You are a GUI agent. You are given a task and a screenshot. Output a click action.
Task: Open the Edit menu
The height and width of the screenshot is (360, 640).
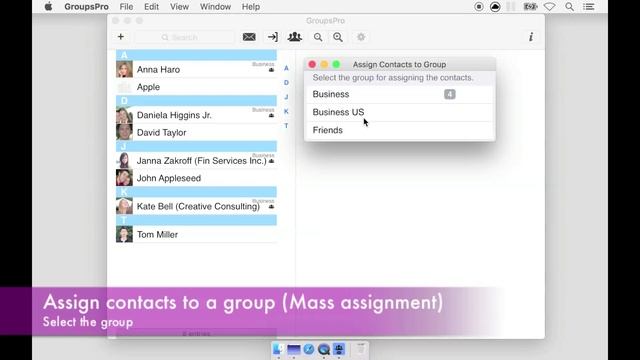(151, 7)
